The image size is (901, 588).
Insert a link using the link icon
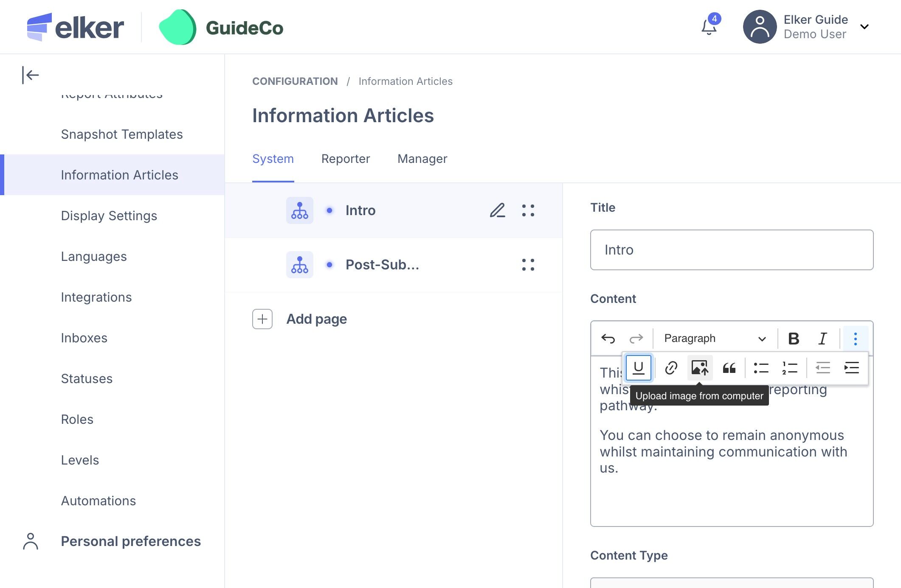[x=671, y=368]
